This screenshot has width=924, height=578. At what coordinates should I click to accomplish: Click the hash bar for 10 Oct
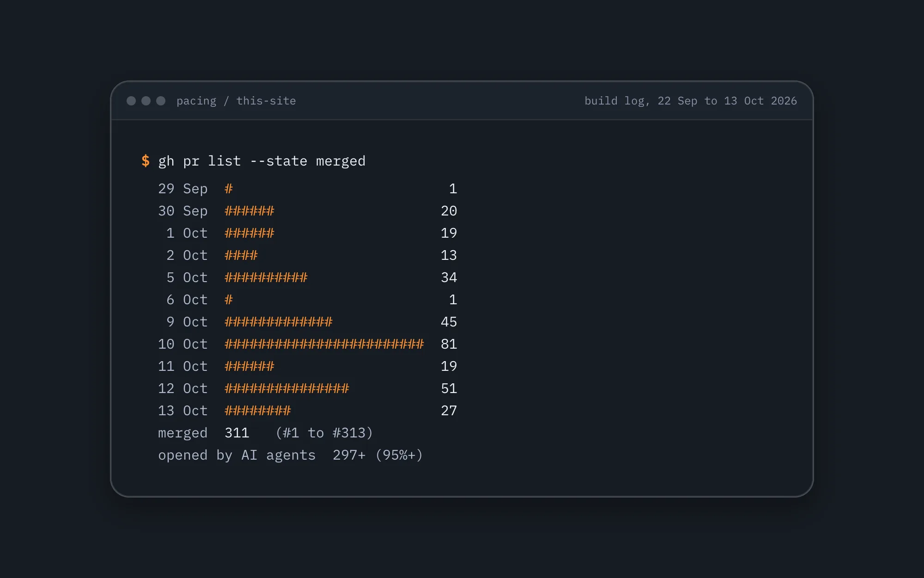pyautogui.click(x=324, y=344)
